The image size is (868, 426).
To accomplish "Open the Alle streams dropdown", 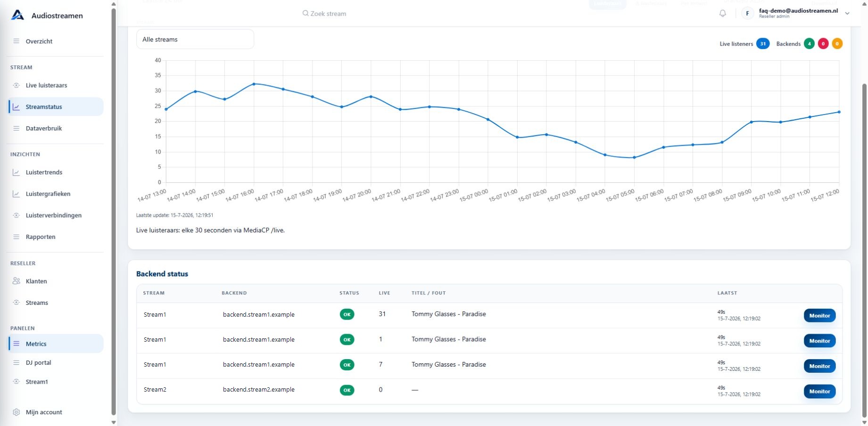I will click(x=195, y=40).
